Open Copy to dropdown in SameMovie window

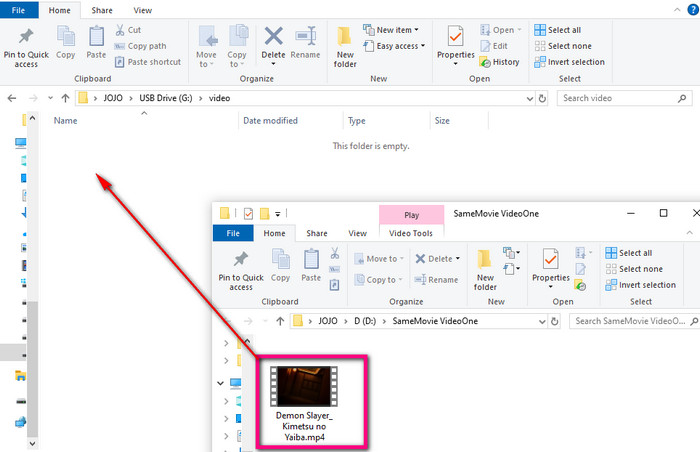pyautogui.click(x=379, y=280)
